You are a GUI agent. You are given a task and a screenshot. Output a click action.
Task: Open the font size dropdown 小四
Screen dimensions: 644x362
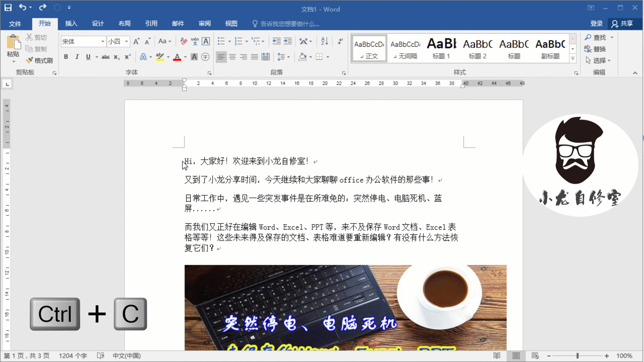click(126, 42)
